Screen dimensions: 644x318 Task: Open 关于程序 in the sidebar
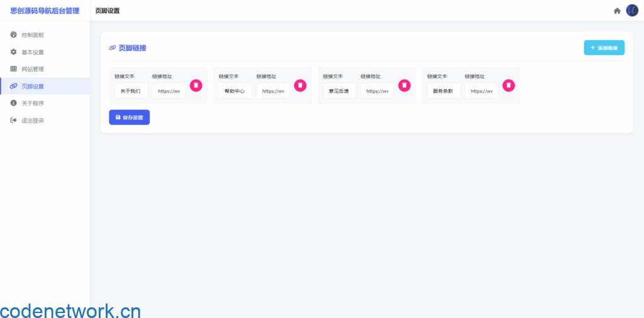[x=33, y=103]
